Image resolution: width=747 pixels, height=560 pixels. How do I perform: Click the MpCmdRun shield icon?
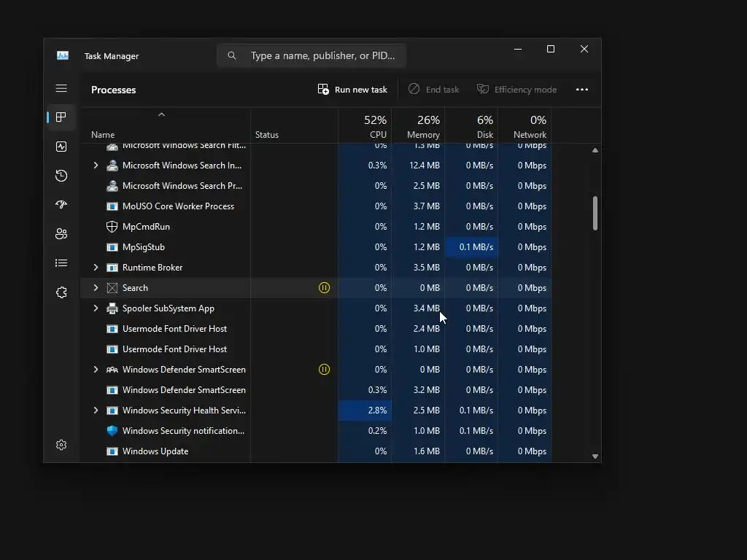(x=112, y=227)
